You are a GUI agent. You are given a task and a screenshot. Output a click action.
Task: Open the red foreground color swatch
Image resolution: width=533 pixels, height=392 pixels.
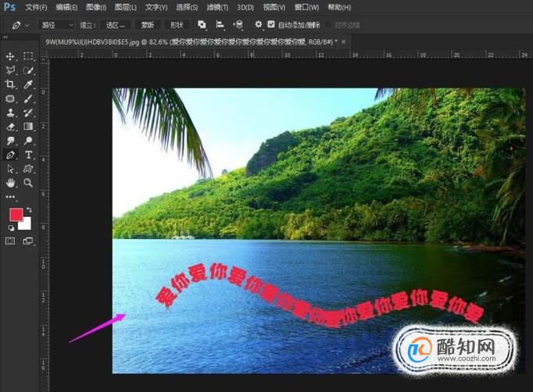coord(16,214)
